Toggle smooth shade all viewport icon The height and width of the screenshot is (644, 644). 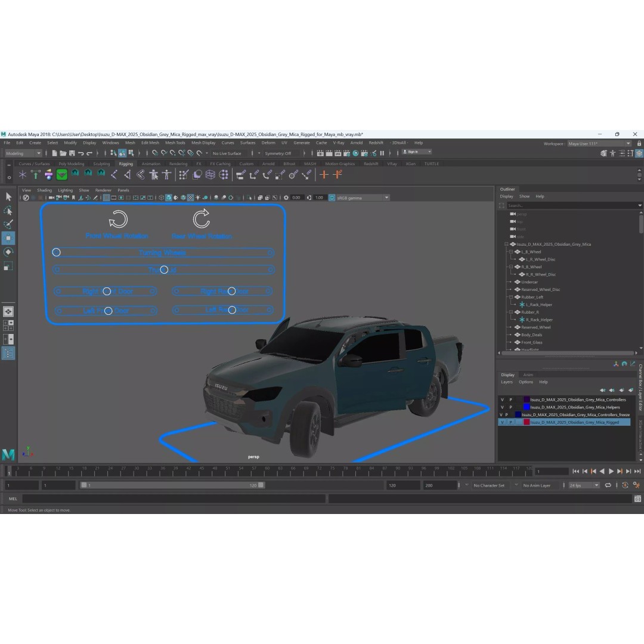coord(168,197)
